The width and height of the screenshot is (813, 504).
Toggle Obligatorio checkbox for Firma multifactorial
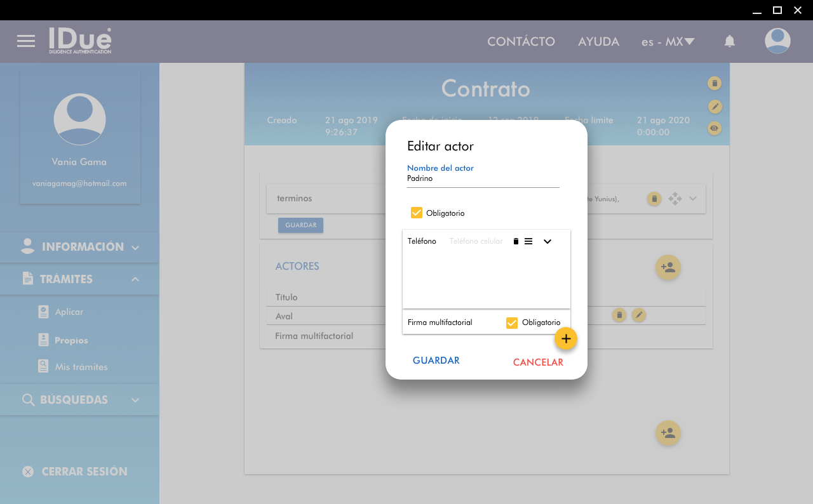512,323
